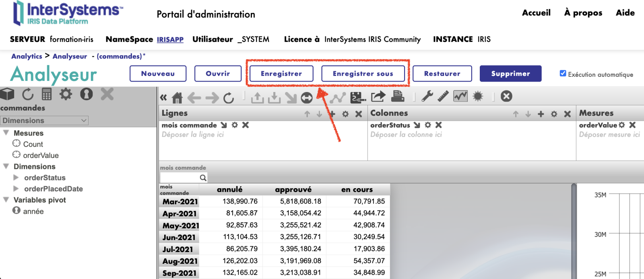Toggle the Exécution automatique checkbox
The width and height of the screenshot is (644, 279).
(x=563, y=73)
